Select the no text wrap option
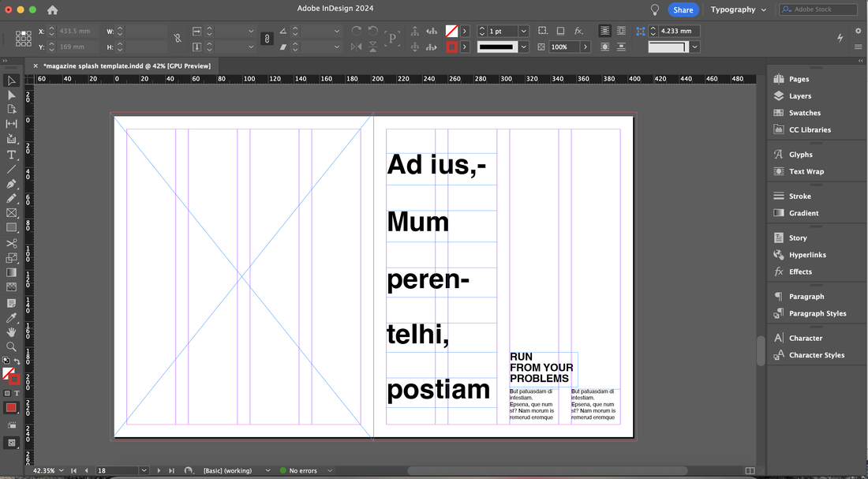 [x=605, y=31]
